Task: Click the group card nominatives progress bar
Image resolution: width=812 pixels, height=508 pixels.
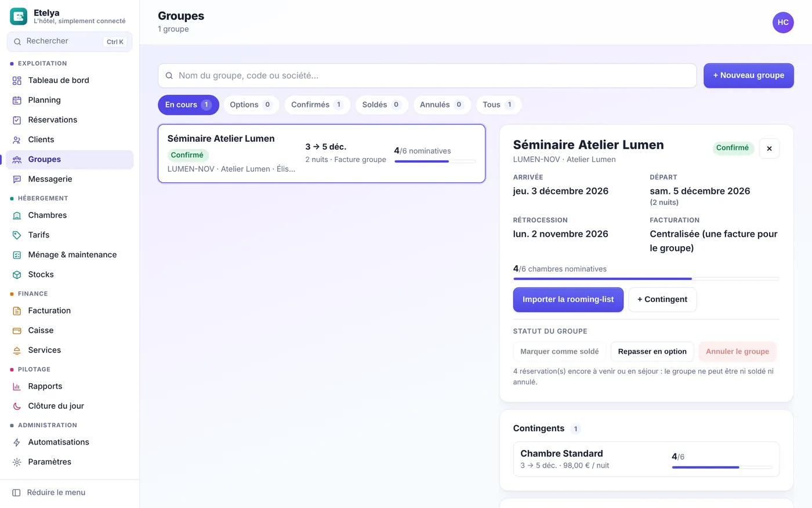Action: (435, 161)
